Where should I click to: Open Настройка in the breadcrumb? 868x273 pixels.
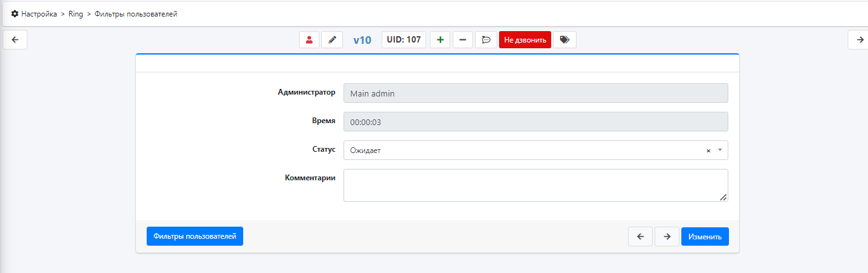(39, 13)
